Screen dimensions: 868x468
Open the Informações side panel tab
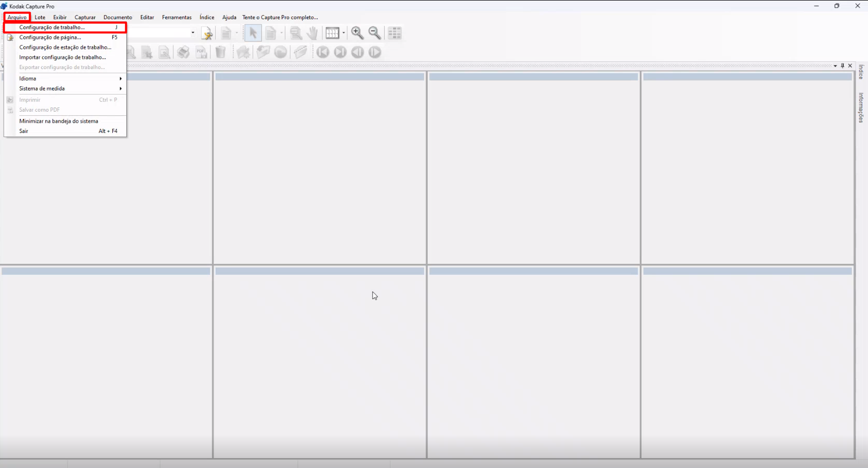(x=861, y=108)
